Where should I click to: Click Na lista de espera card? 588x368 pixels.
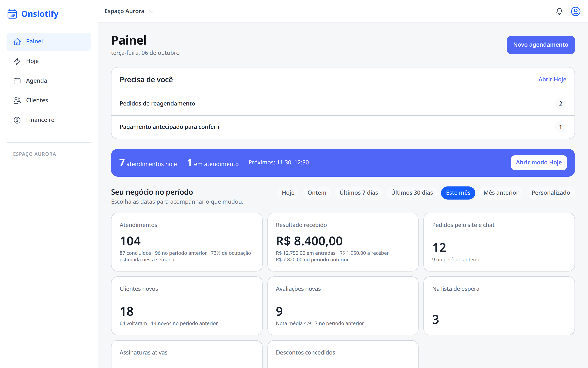(x=499, y=306)
